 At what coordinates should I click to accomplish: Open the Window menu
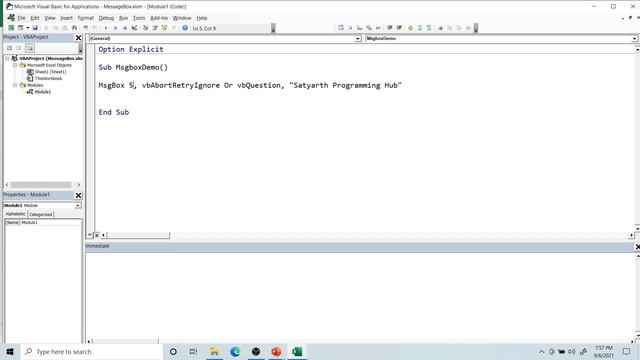(182, 18)
